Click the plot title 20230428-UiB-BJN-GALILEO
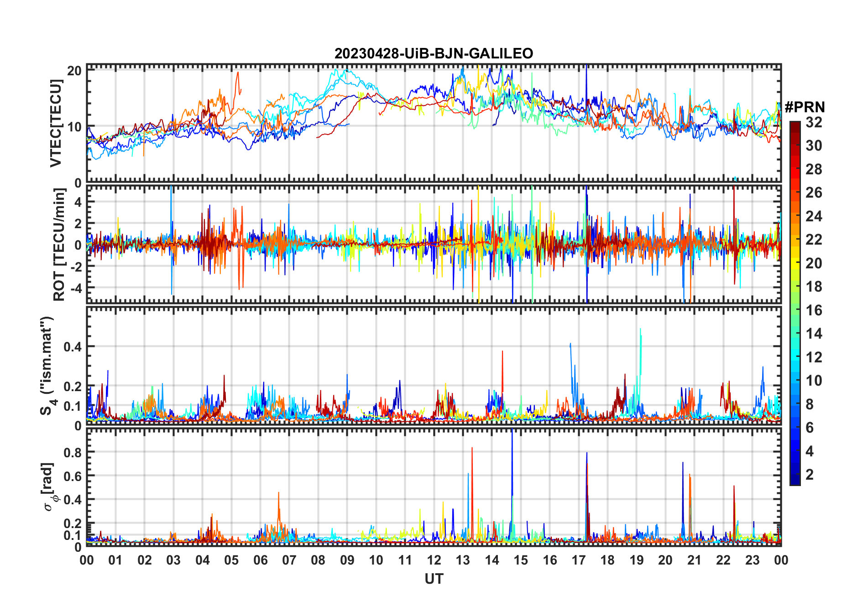The image size is (868, 607). coord(434,54)
